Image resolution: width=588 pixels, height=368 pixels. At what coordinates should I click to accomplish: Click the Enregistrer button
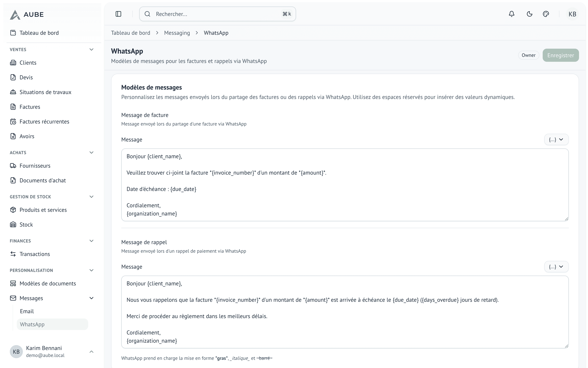tap(561, 55)
